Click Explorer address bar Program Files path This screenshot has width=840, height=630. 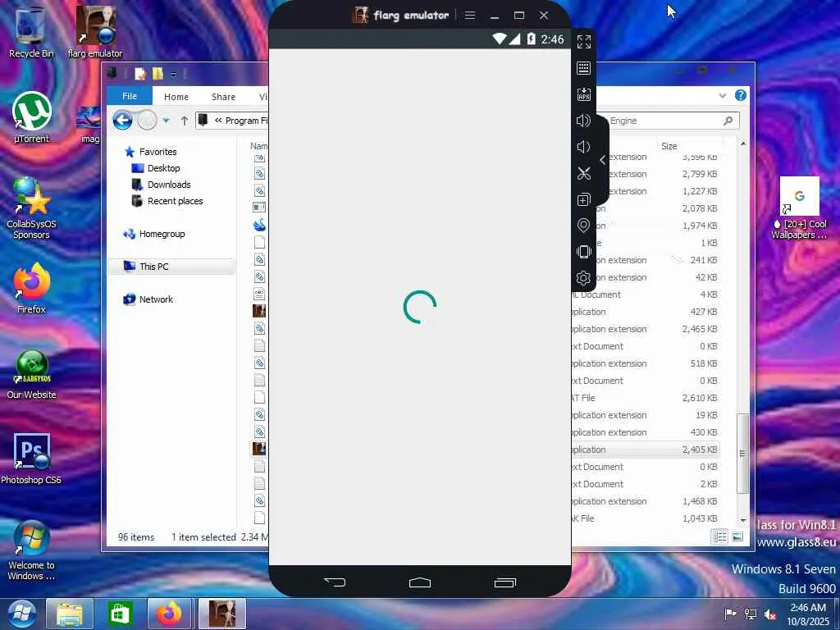coord(244,121)
